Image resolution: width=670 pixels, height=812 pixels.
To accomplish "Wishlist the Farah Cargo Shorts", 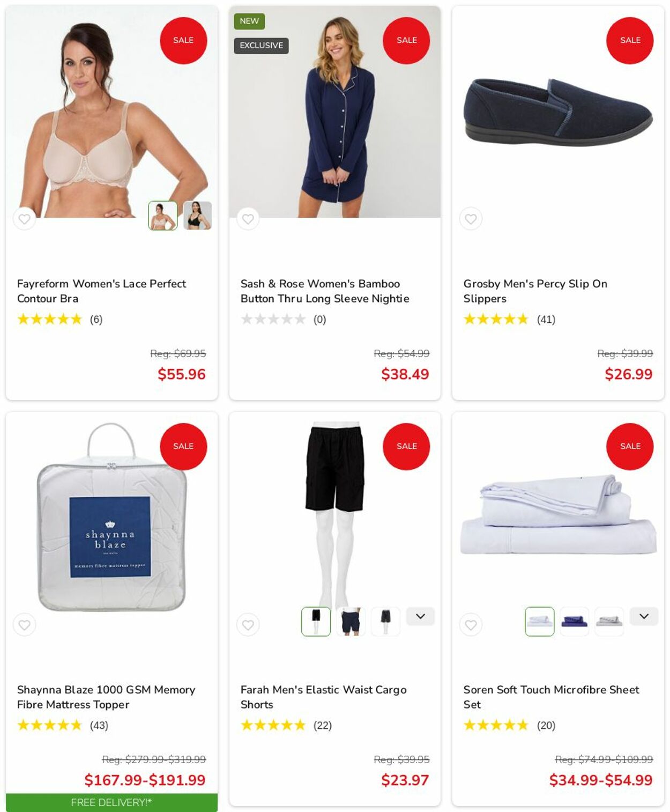I will [248, 625].
